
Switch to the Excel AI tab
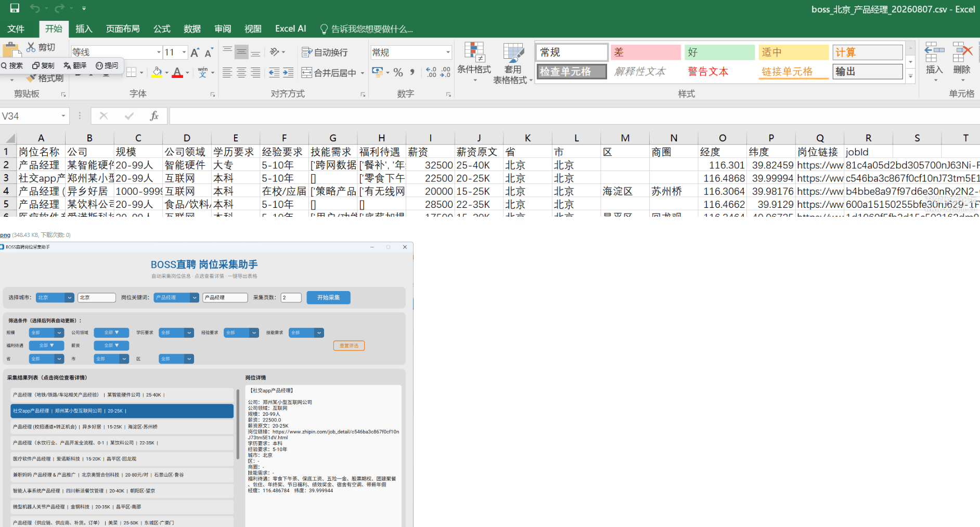pos(290,29)
